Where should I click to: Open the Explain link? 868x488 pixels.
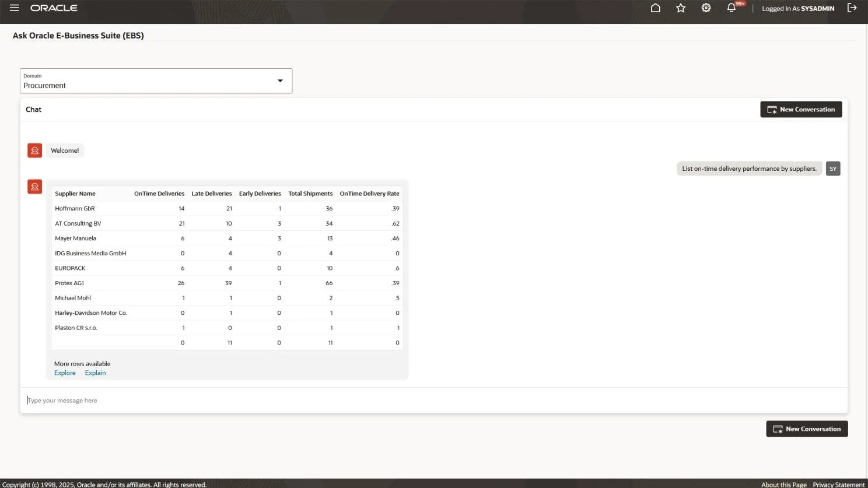[96, 373]
